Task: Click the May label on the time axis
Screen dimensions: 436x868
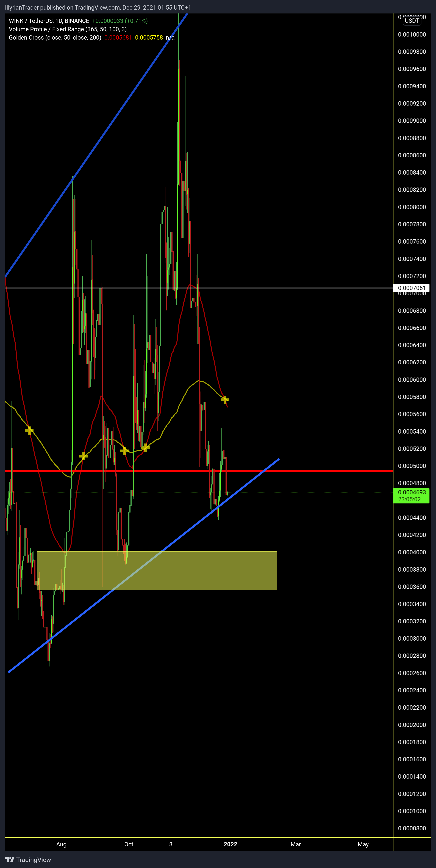Action: pos(363,844)
